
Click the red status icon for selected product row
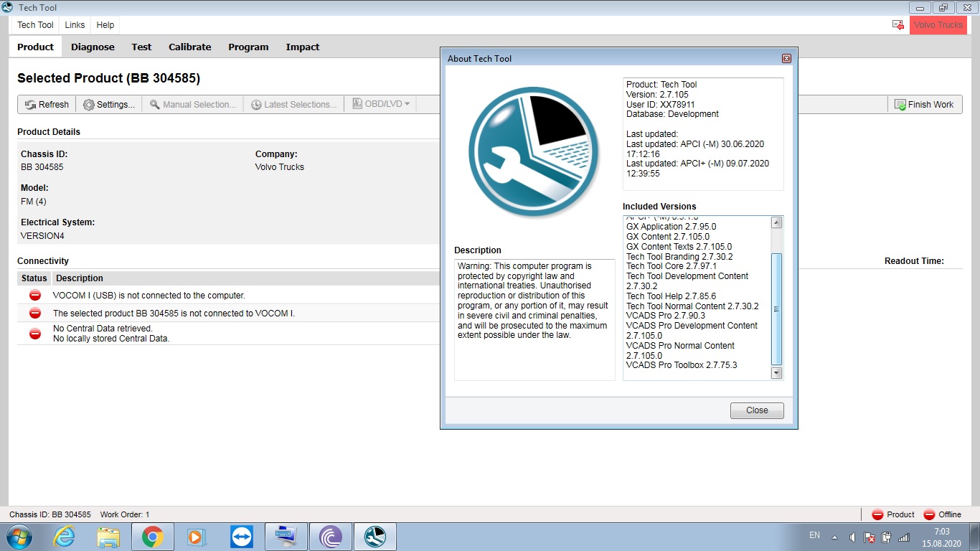[x=34, y=313]
